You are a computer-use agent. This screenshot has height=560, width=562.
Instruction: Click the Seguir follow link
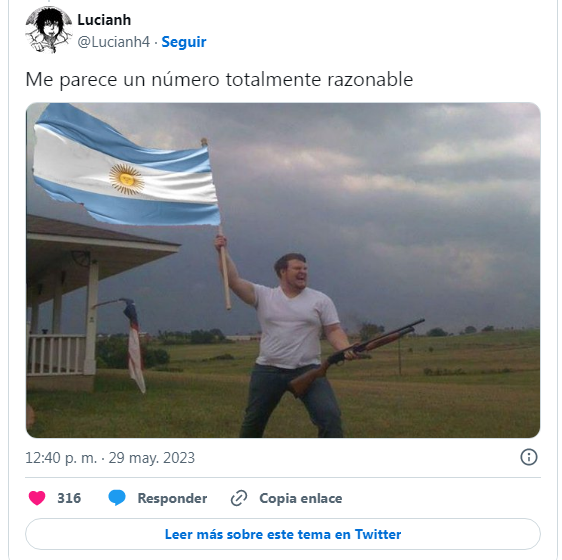pyautogui.click(x=184, y=42)
